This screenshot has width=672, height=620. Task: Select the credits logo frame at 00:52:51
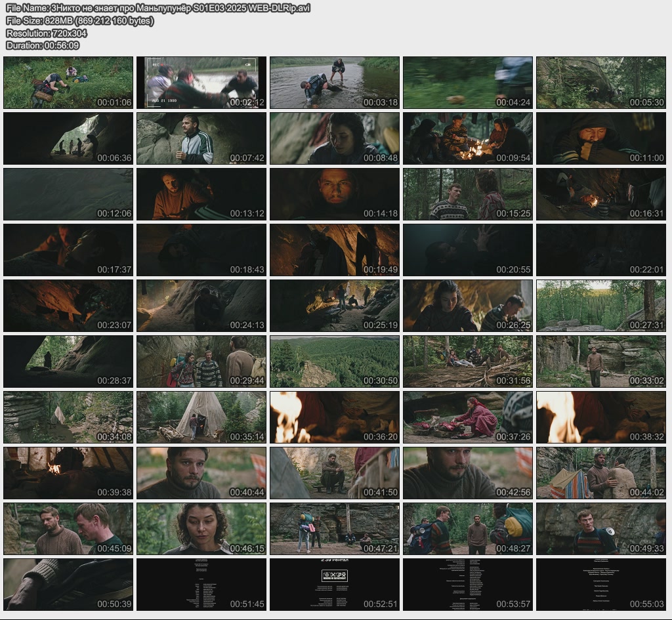(x=335, y=585)
